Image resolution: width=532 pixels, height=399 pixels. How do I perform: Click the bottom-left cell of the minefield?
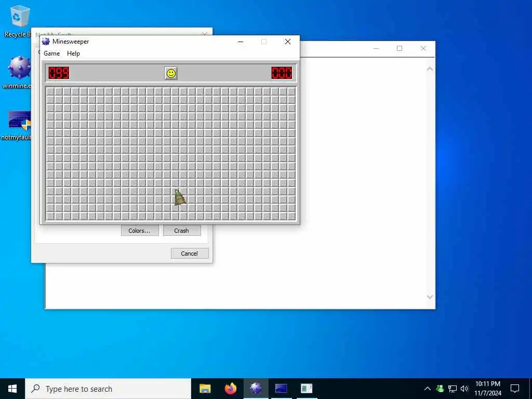tap(50, 216)
